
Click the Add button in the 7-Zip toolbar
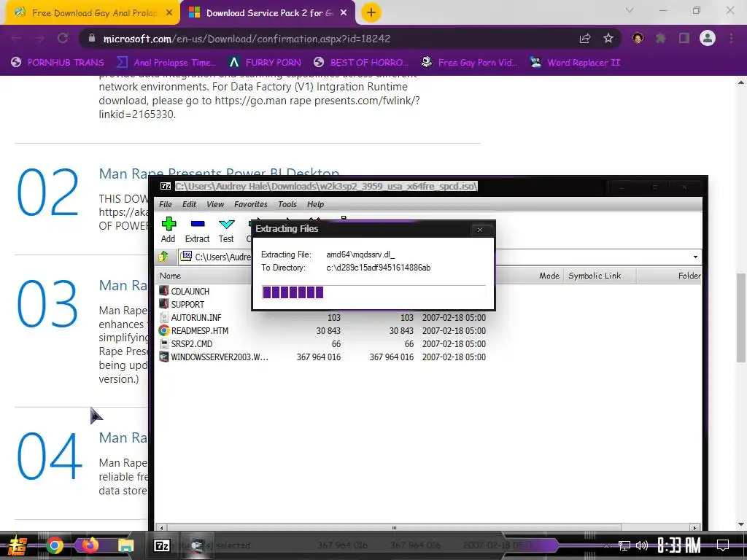coord(169,230)
